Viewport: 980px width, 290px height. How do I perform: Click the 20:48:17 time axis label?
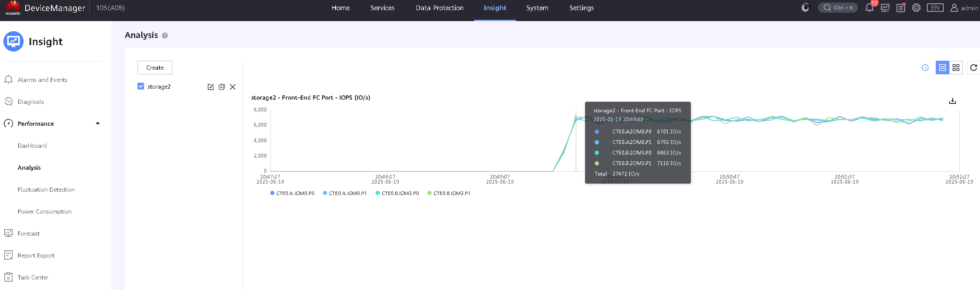pos(385,179)
